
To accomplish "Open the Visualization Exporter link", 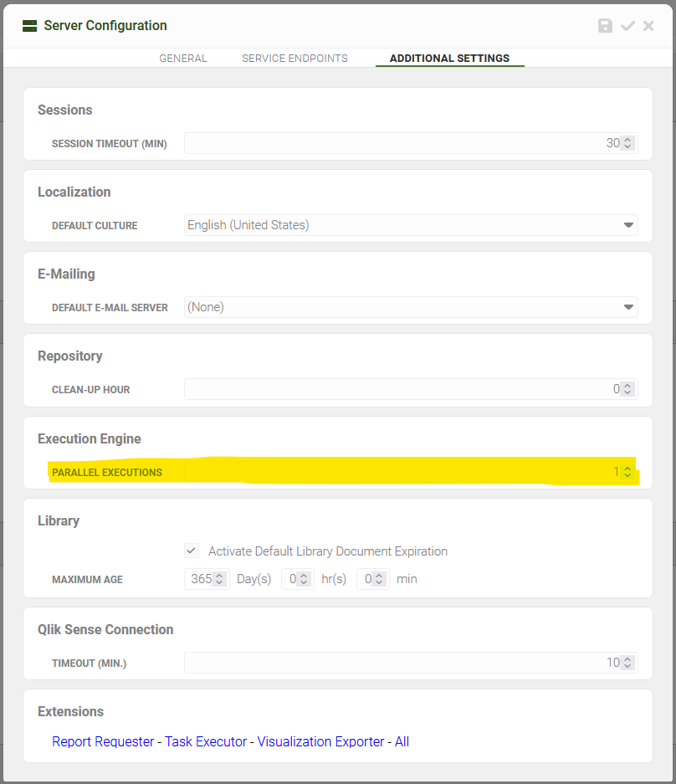I will (320, 741).
